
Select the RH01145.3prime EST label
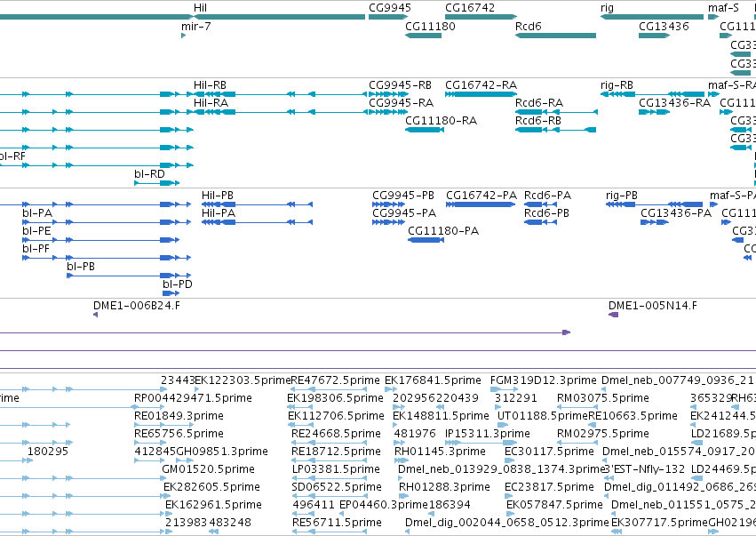[x=440, y=452]
